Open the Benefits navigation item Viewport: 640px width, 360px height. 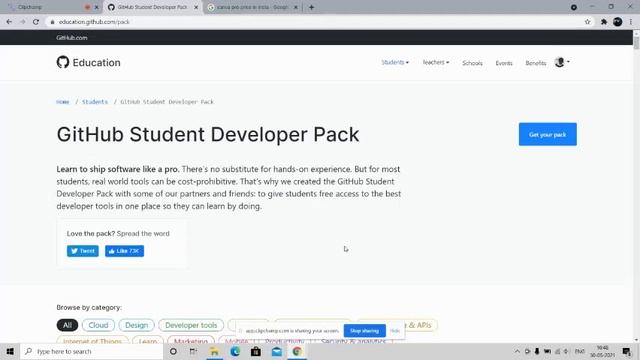pos(536,63)
